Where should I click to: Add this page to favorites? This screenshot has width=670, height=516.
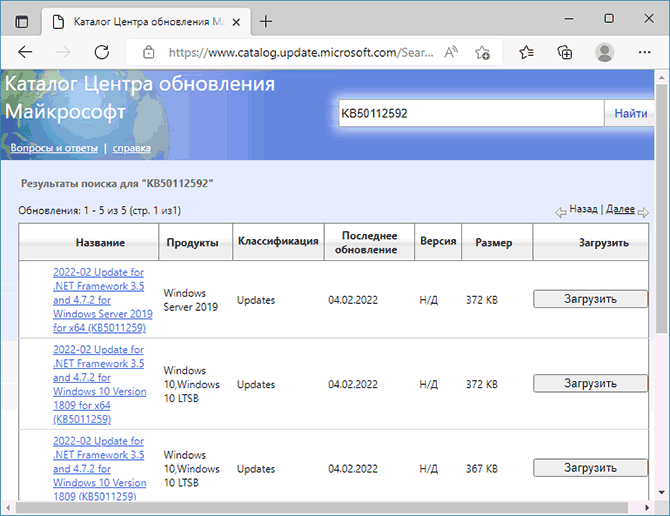[x=482, y=52]
